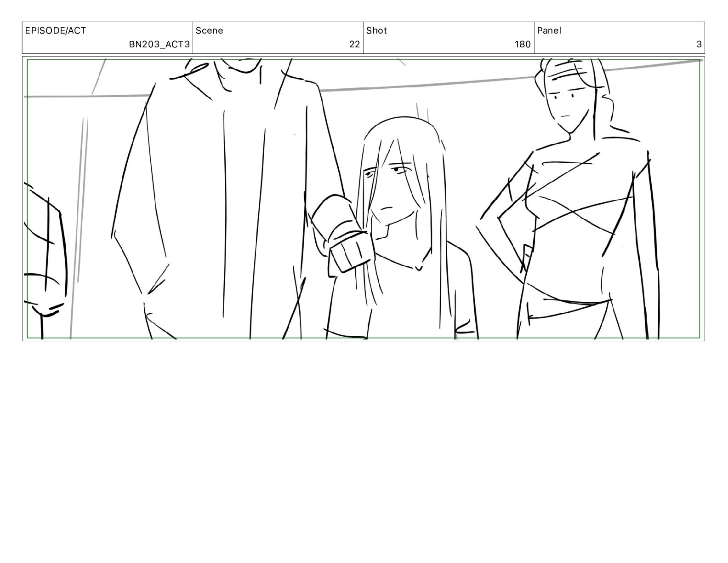Select the episode value BN203_ACT3
Image resolution: width=728 pixels, height=563 pixels.
[x=159, y=45]
